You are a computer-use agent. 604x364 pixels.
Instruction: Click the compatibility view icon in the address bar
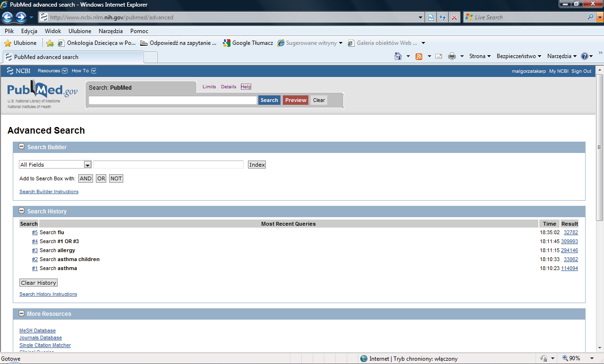click(x=431, y=17)
